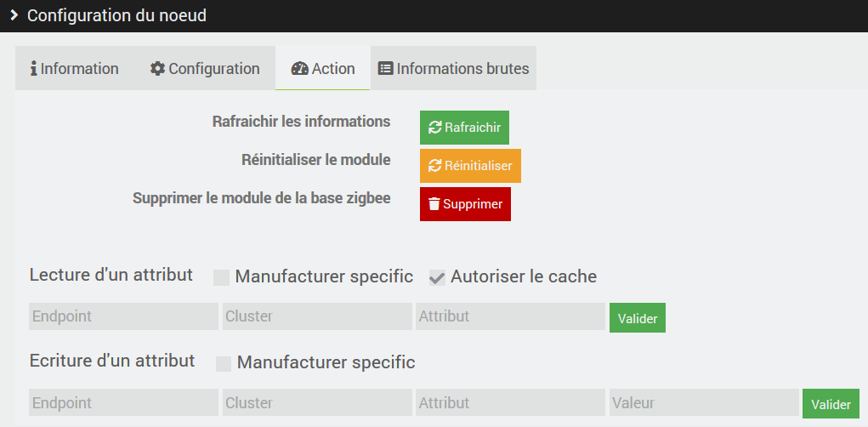Image resolution: width=868 pixels, height=427 pixels.
Task: Focus the Endpoint field under Lecture
Action: (123, 316)
